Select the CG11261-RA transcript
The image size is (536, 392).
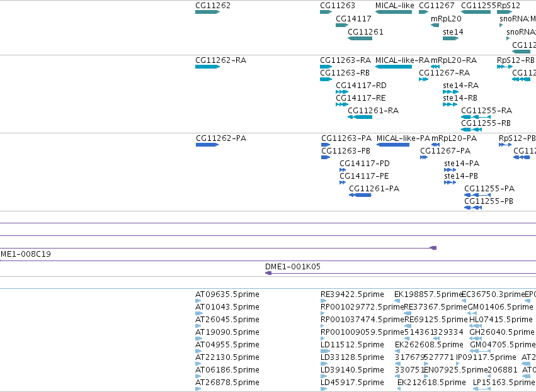coord(360,117)
